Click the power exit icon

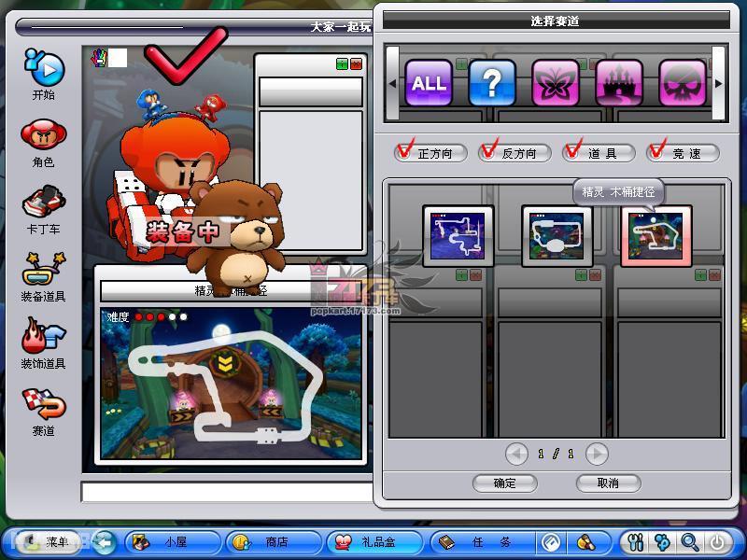click(717, 542)
